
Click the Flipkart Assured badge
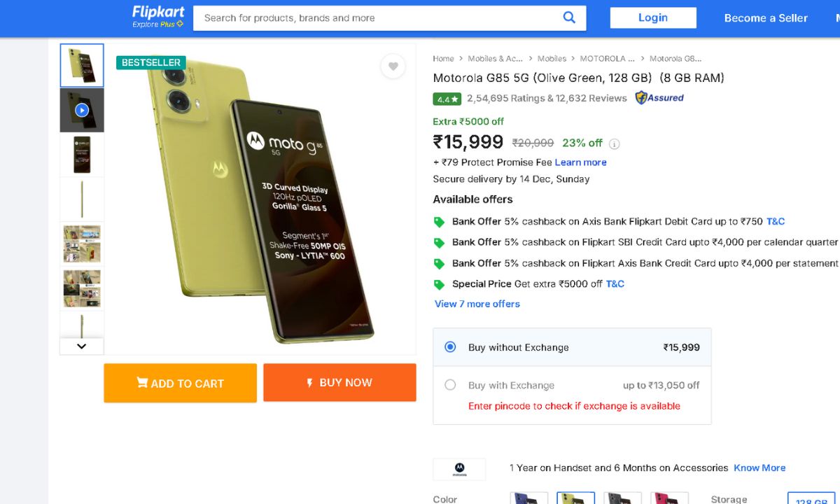tap(659, 98)
